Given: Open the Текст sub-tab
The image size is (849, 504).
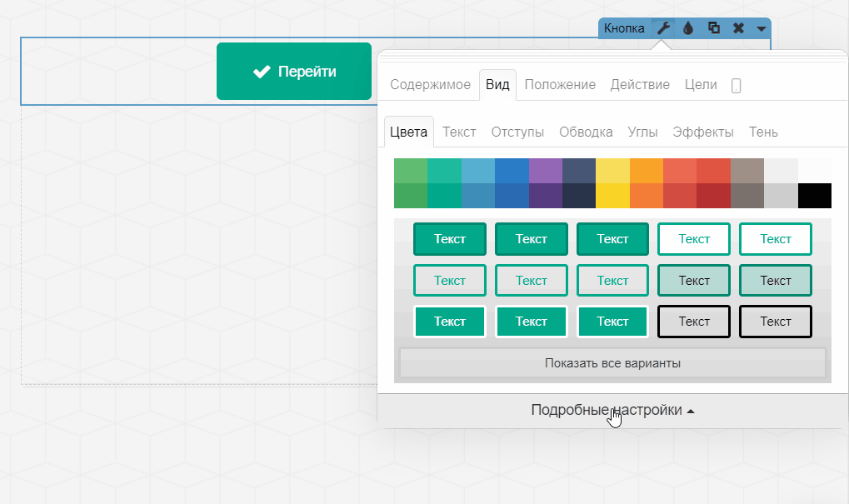Looking at the screenshot, I should click(459, 132).
